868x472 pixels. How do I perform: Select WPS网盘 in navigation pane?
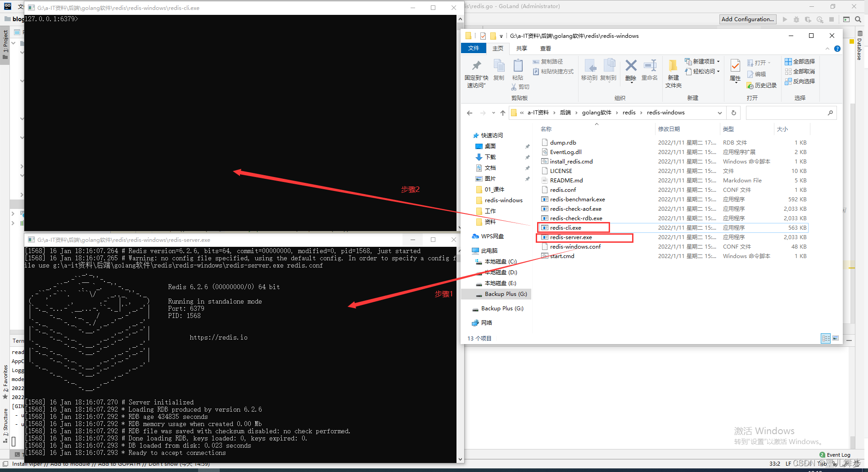point(492,236)
